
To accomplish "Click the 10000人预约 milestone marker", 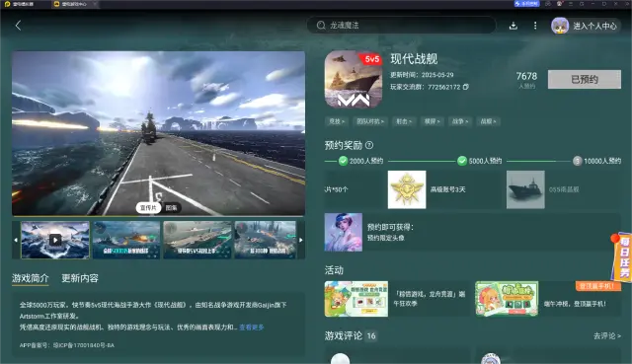I will [577, 161].
